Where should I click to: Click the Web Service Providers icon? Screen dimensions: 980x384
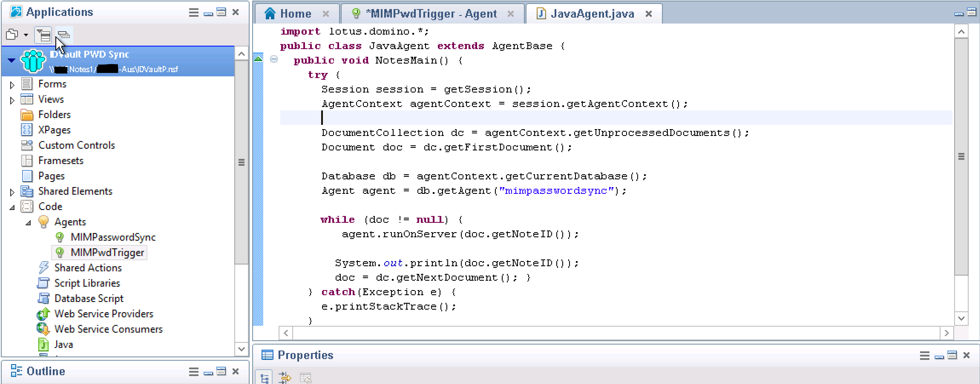coord(44,314)
